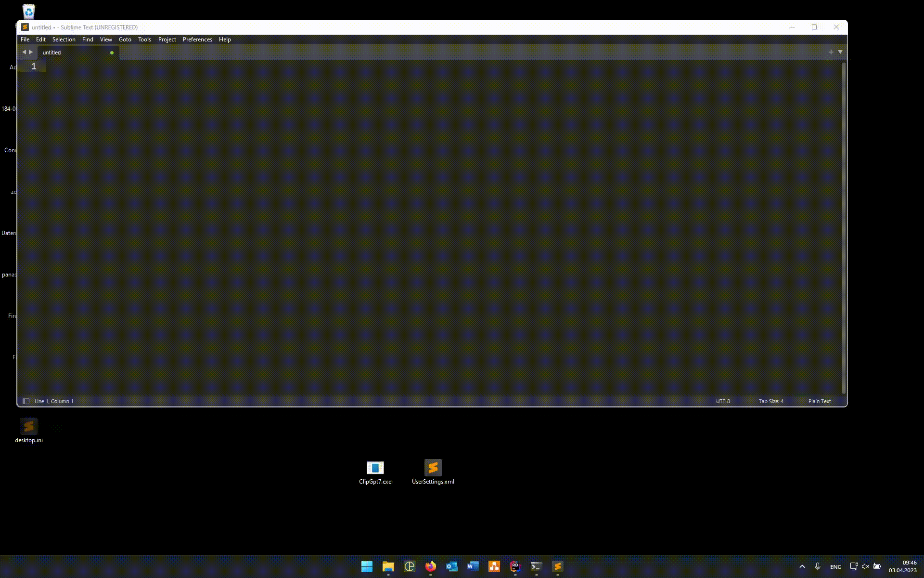This screenshot has width=924, height=578.
Task: Select Plain Text syntax indicator
Action: pyautogui.click(x=820, y=401)
